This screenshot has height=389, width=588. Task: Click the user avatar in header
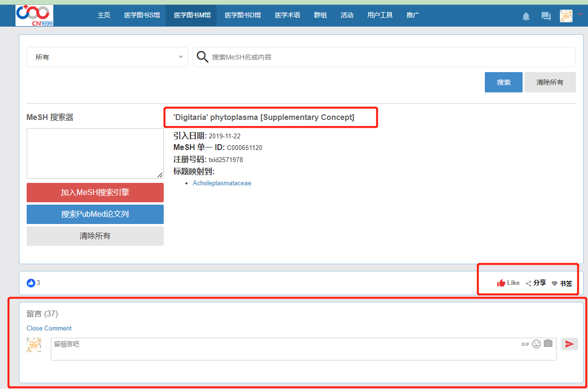[566, 16]
